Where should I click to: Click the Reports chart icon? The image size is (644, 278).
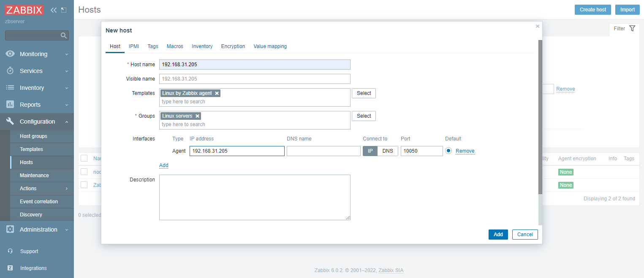click(x=10, y=105)
